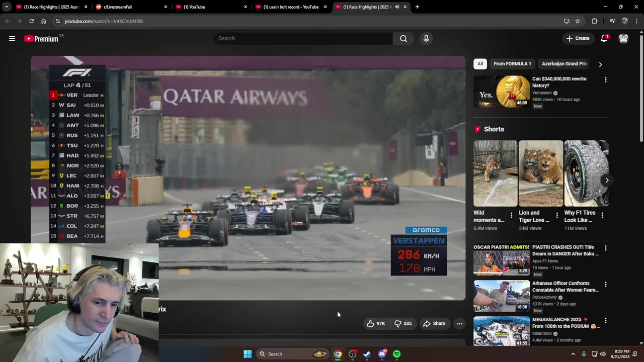Viewport: 644px width, 362px height.
Task: Open Spotify from the taskbar
Action: [396, 354]
